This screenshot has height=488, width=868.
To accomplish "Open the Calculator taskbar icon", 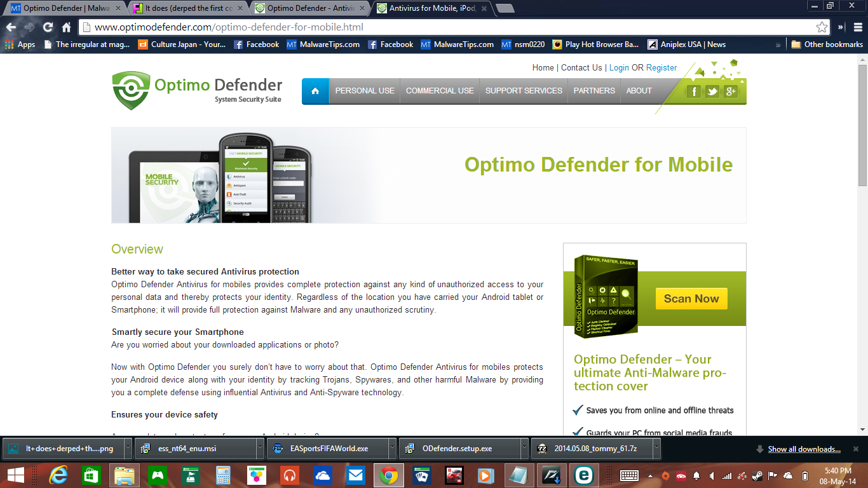I will (223, 475).
